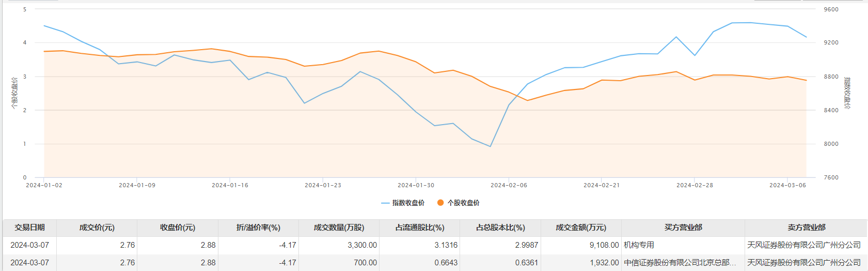Image resolution: width=868 pixels, height=271 pixels.
Task: Click 2024-03-07 date in 700.00 row
Action: (x=29, y=263)
